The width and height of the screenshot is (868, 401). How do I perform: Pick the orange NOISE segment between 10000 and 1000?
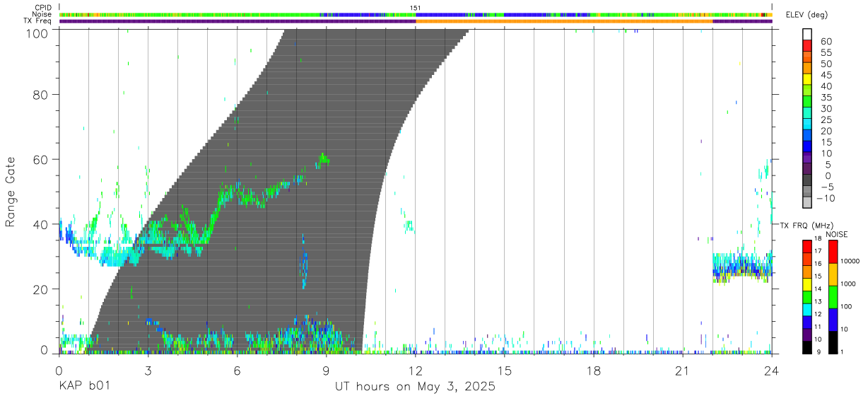coord(833,274)
